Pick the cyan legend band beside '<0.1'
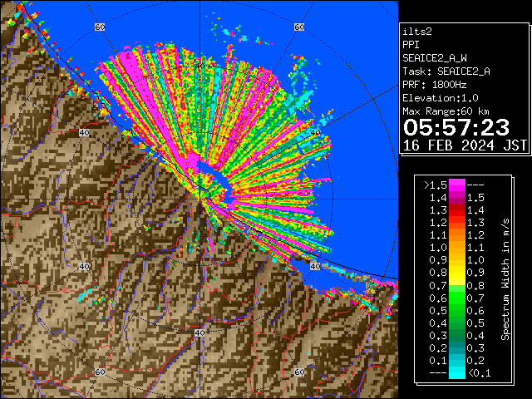 pyautogui.click(x=457, y=373)
